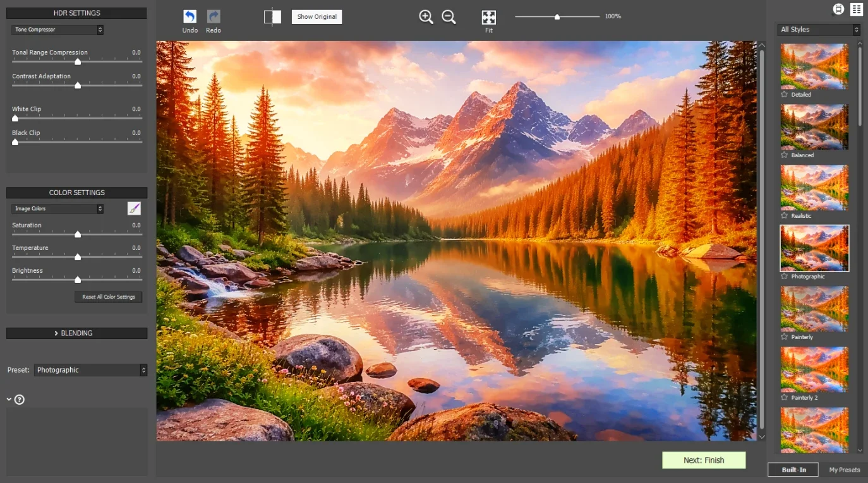Toggle the split before/after view icon
Image resolution: width=868 pixels, height=483 pixels.
pyautogui.click(x=272, y=17)
